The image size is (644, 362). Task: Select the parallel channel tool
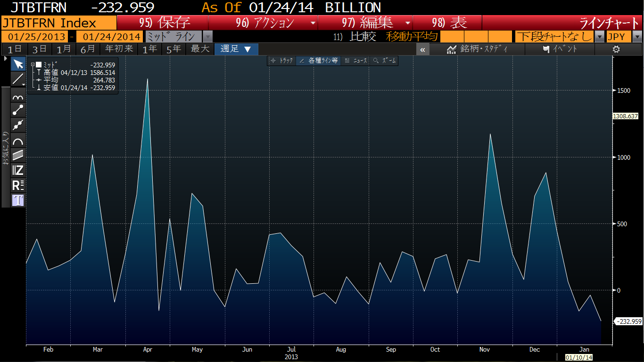click(18, 155)
